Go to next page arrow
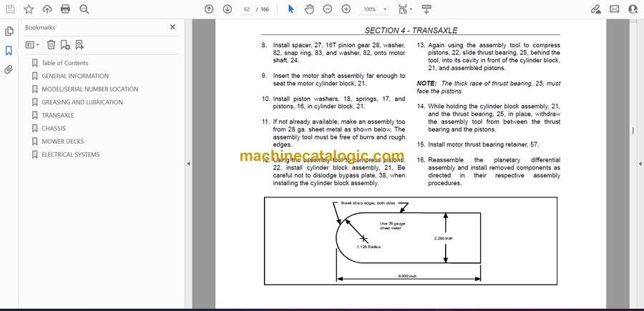This screenshot has width=644, height=311. 228,9
